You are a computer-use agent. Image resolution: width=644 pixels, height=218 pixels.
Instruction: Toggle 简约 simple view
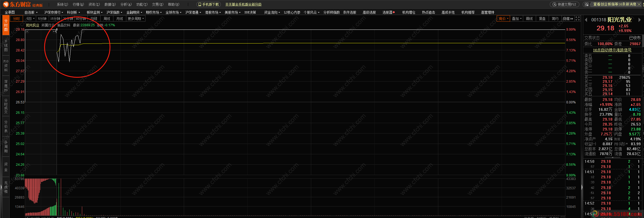coord(555,19)
